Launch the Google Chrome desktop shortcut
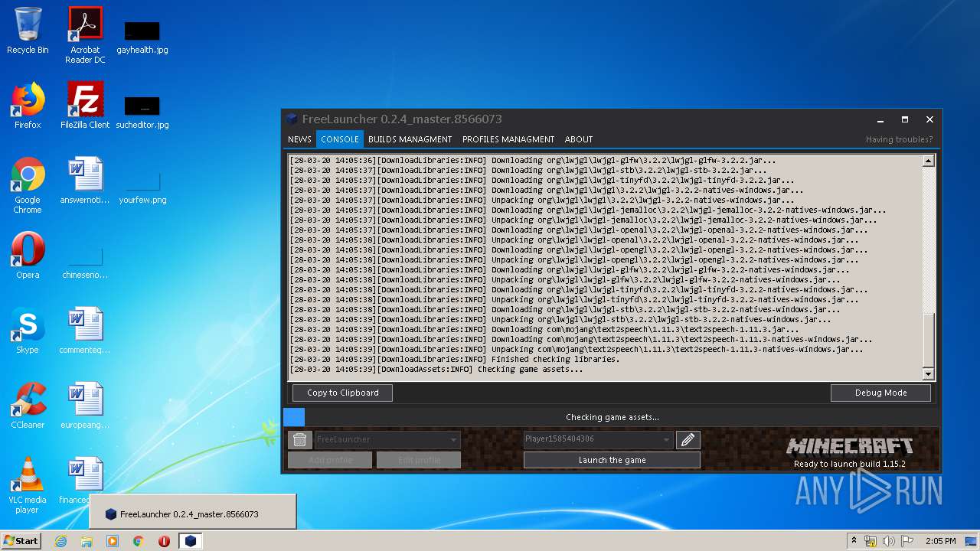The width and height of the screenshot is (980, 551). point(28,186)
